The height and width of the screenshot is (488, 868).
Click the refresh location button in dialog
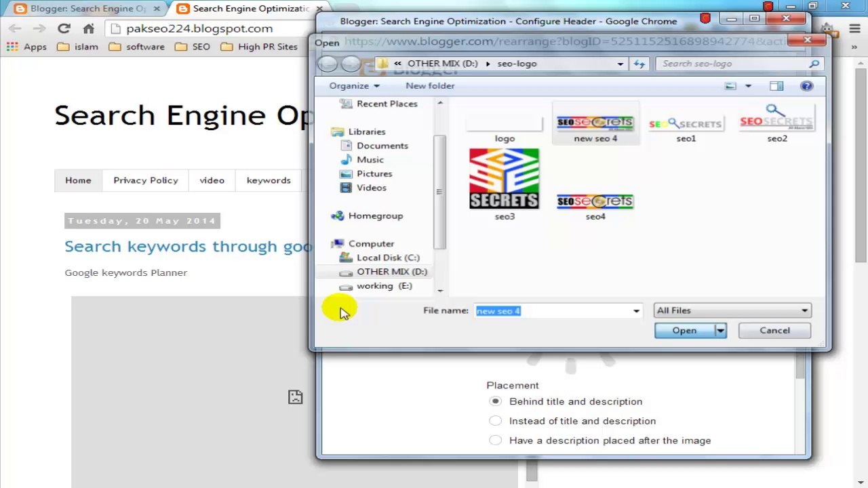tap(639, 64)
